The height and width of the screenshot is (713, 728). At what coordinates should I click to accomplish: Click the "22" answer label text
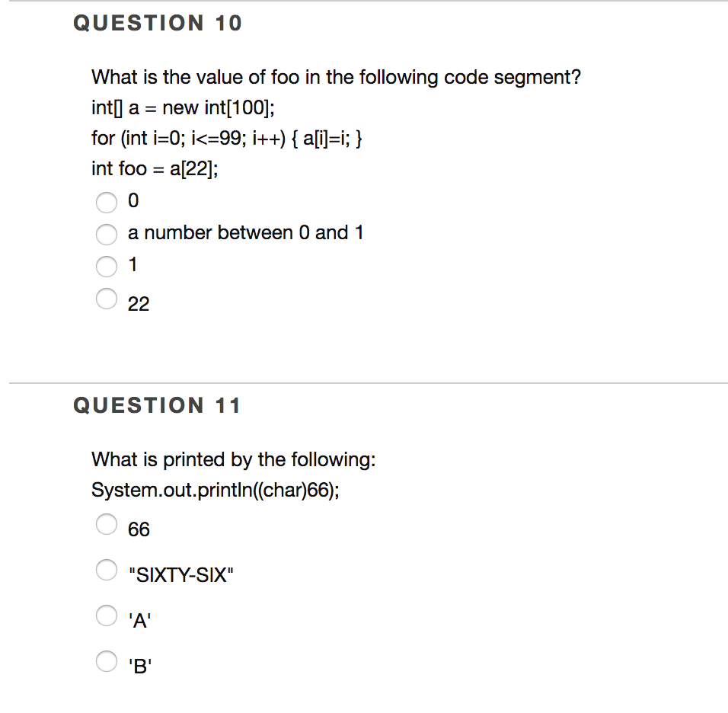tap(139, 303)
